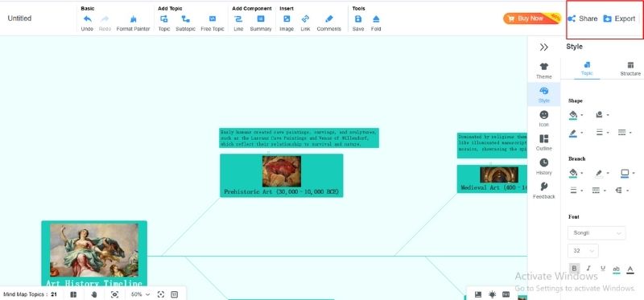Toggle italic text formatting
Screen dimensions: 644x300
[588, 269]
